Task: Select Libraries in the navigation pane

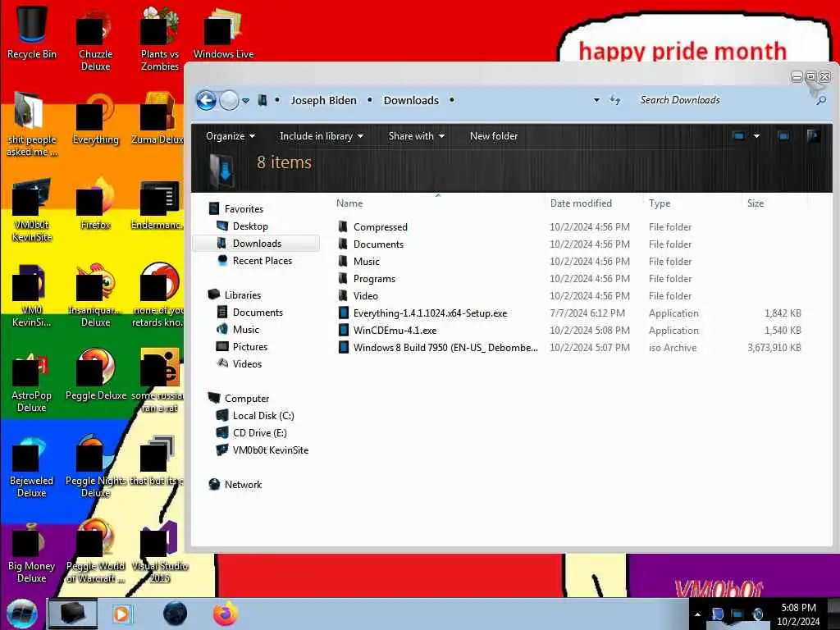Action: tap(242, 295)
